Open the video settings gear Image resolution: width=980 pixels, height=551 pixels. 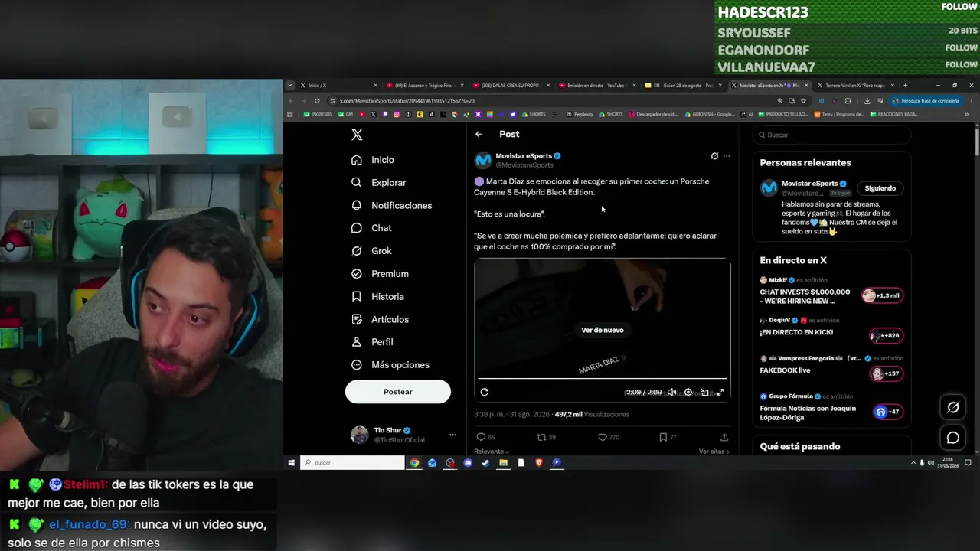point(688,393)
